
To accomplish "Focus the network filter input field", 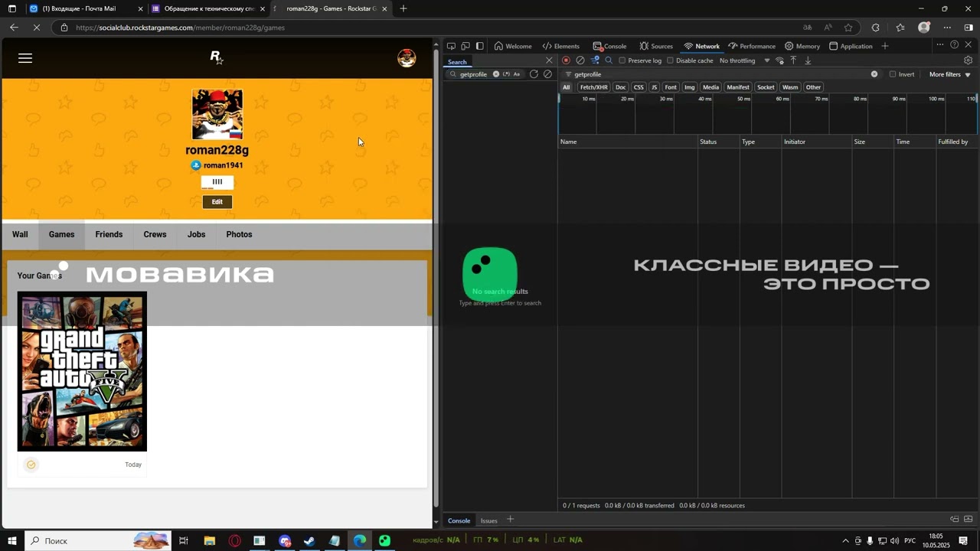I will pos(721,74).
